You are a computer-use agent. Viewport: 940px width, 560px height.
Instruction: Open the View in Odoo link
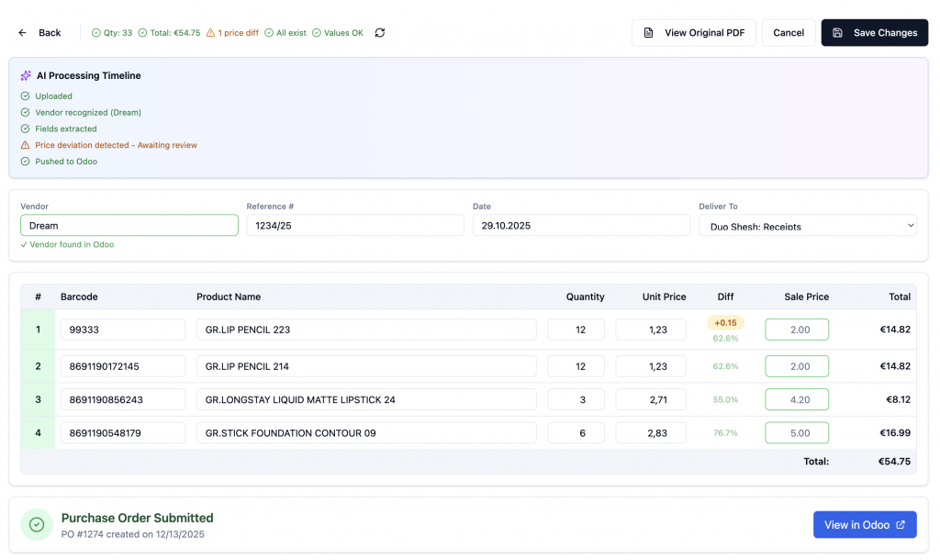click(x=864, y=525)
